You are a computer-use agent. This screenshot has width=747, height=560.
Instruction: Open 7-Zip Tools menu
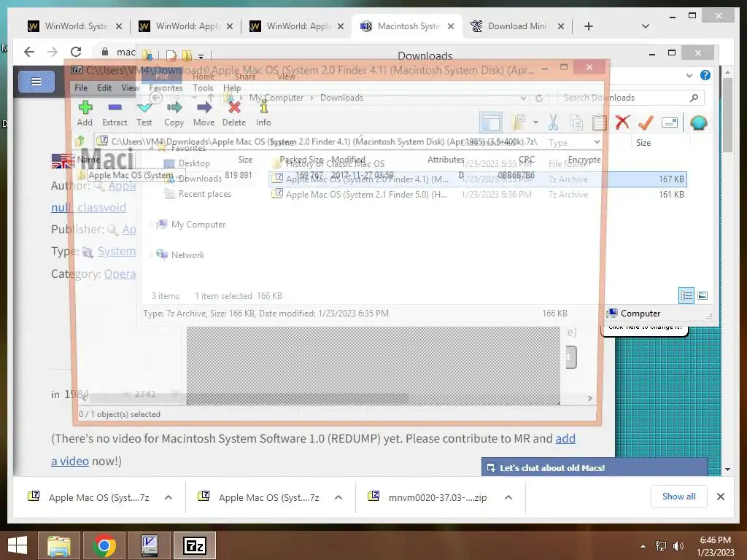(203, 87)
